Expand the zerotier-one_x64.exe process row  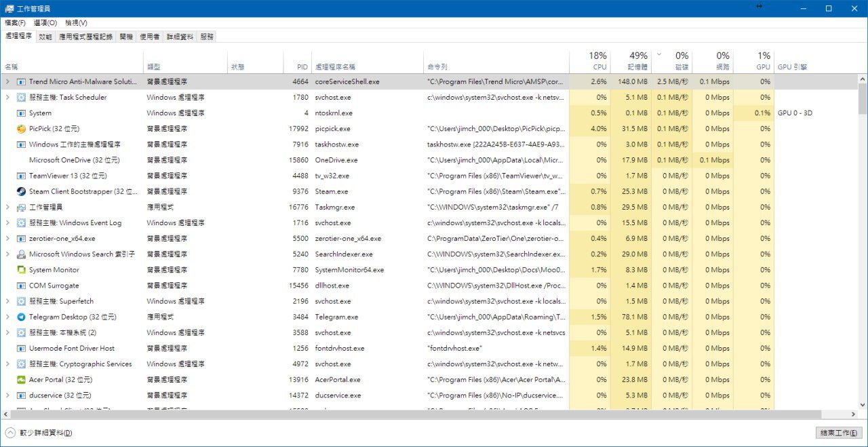7,239
